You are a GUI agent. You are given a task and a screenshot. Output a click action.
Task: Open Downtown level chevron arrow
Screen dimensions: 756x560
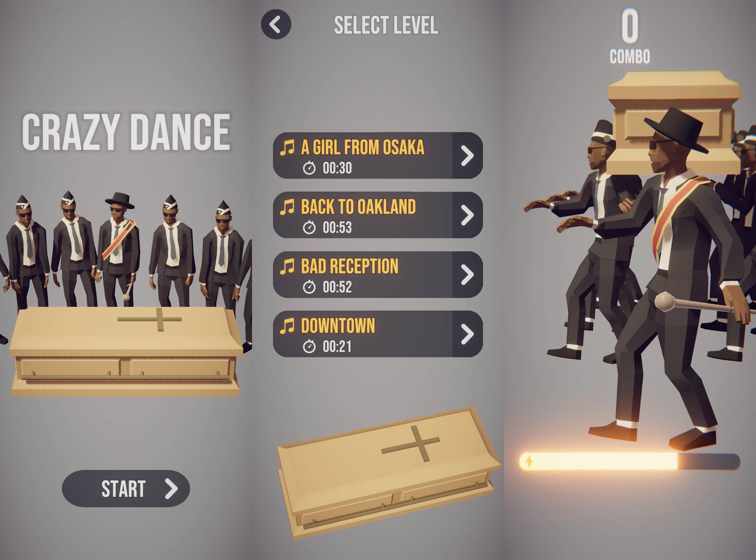[x=467, y=334]
